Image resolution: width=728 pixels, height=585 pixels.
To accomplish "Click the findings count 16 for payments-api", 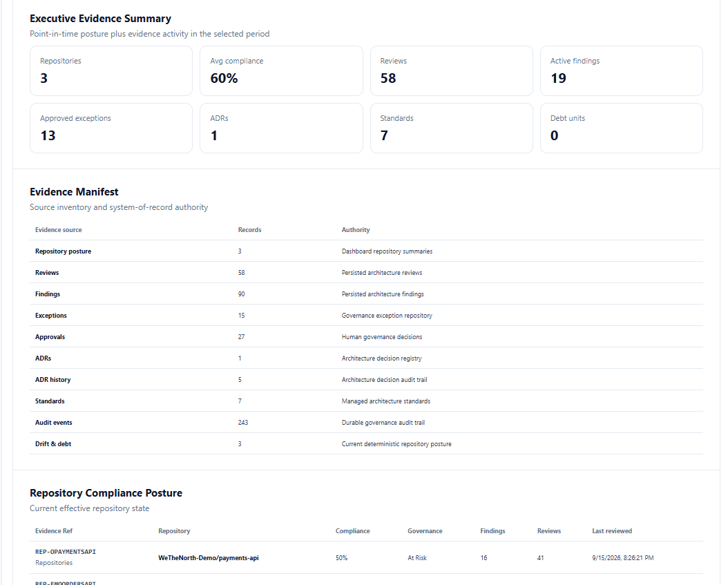I will point(483,558).
